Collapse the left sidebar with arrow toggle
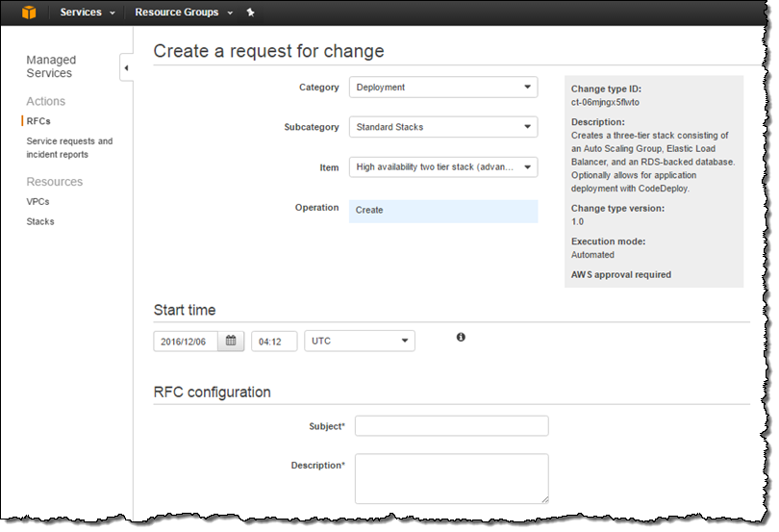 coord(126,68)
